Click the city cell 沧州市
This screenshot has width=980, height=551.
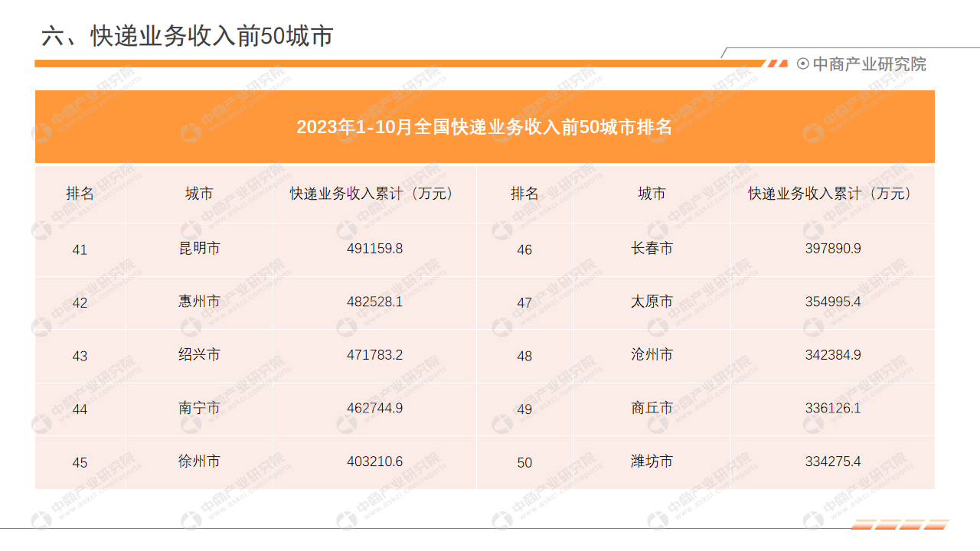pyautogui.click(x=652, y=355)
